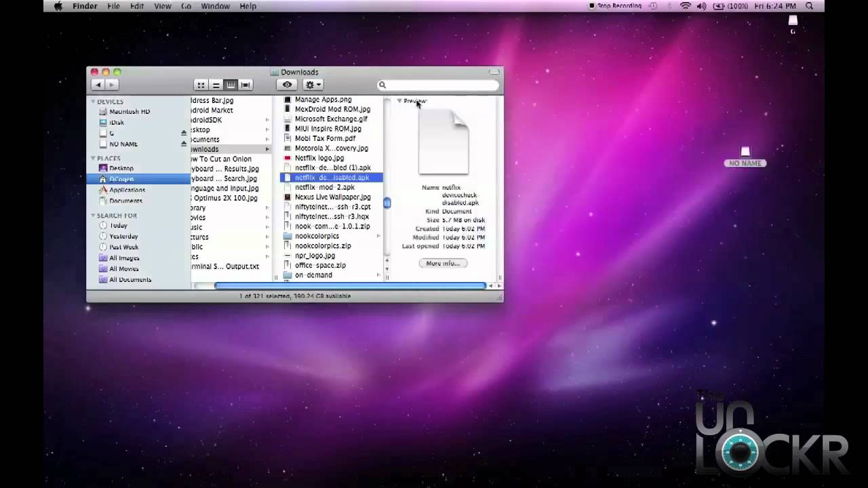The image size is (868, 488).
Task: Switch to list view in Finder toolbar
Action: pyautogui.click(x=216, y=85)
